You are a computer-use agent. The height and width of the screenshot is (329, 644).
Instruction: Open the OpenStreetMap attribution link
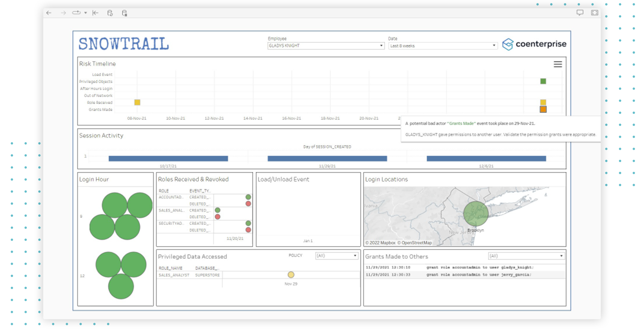(414, 243)
